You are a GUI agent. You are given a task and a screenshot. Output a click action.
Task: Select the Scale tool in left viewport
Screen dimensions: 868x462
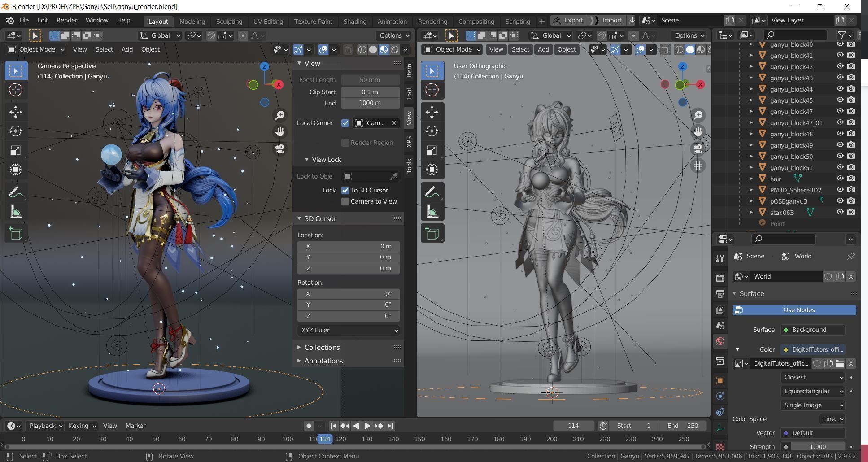pos(16,150)
